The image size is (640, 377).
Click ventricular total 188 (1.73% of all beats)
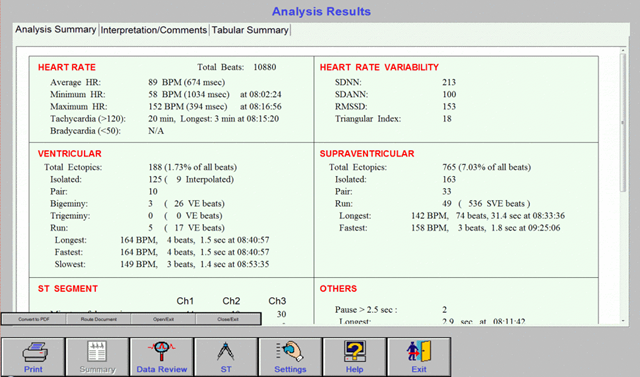pos(193,167)
